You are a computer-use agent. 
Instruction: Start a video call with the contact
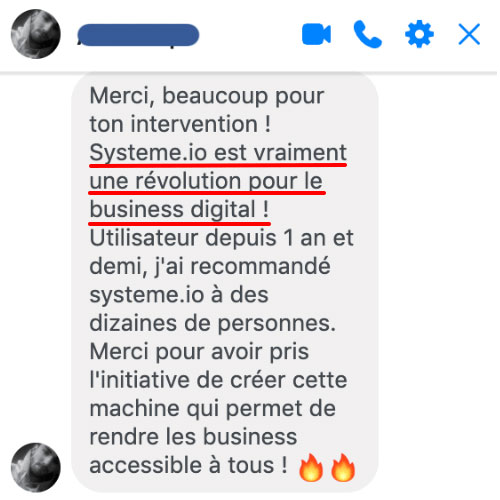316,34
